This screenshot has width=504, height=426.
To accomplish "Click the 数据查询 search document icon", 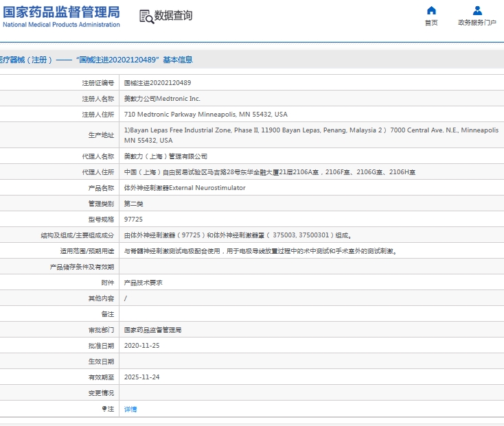I will click(146, 16).
